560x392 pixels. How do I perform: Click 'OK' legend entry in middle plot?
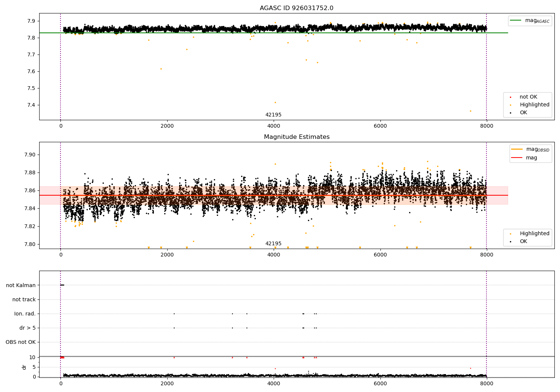[x=523, y=242]
